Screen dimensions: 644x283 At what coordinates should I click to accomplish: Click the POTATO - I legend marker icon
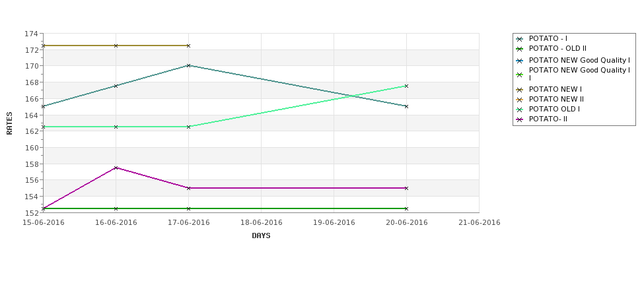coord(520,39)
